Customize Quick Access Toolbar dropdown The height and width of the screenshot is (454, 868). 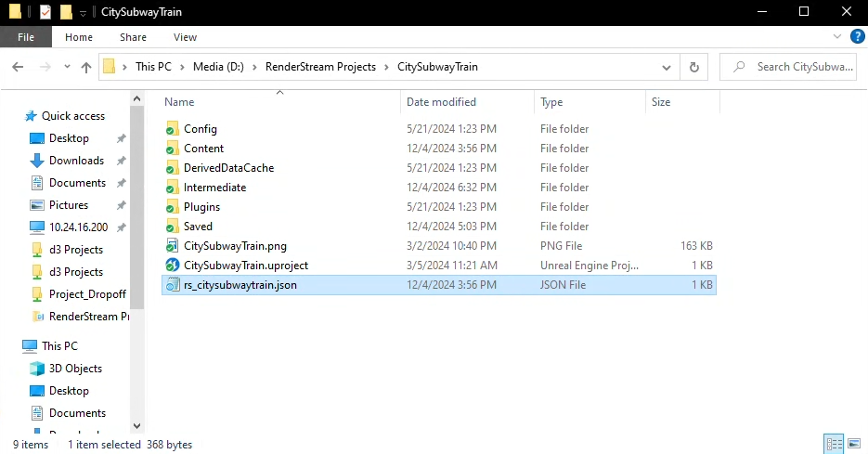[x=83, y=12]
